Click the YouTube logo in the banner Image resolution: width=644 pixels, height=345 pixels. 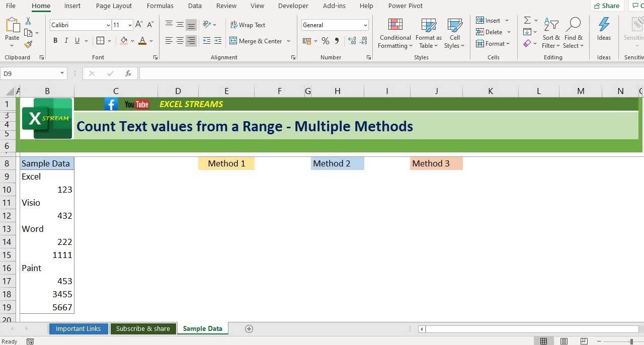(x=137, y=104)
